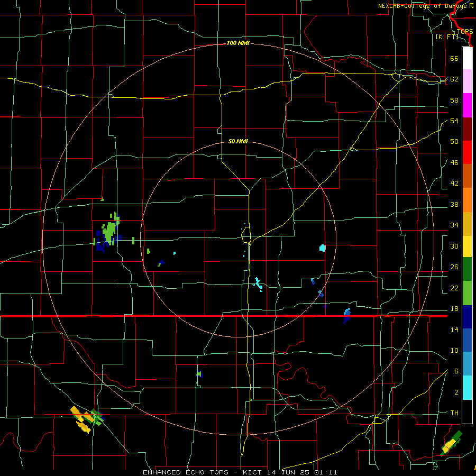The image size is (476, 476).
Task: Click the blue echo on the thick red state line
Action: (x=346, y=316)
